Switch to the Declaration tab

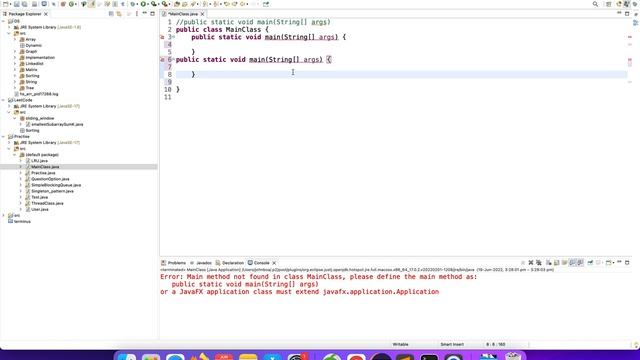tap(229, 263)
